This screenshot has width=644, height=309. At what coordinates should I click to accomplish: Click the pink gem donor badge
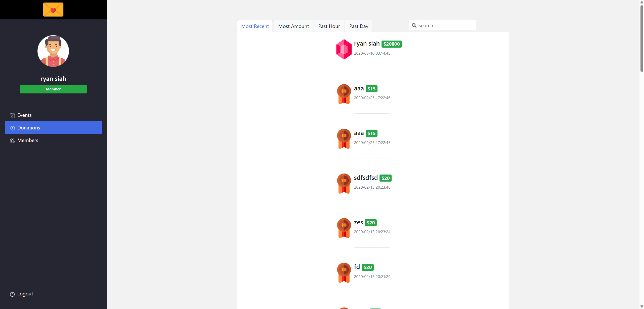(x=344, y=49)
